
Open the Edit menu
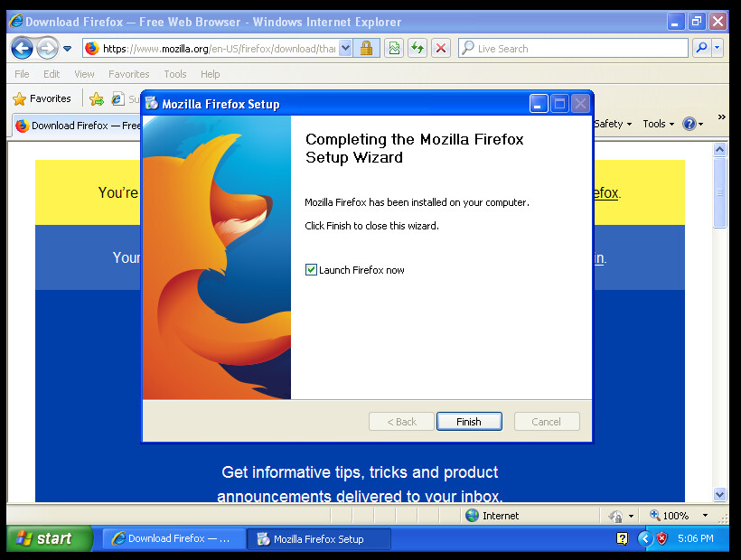coord(52,74)
